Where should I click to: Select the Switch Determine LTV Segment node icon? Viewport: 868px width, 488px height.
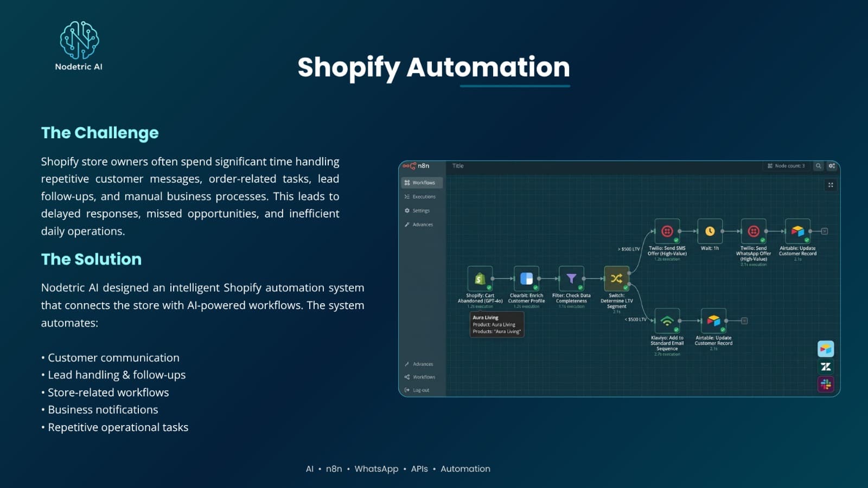[617, 279]
